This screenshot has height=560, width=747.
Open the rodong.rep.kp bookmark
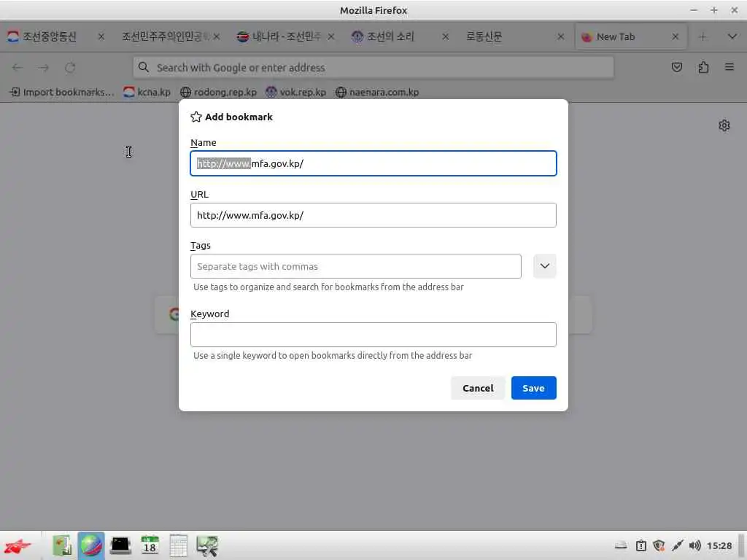point(219,93)
